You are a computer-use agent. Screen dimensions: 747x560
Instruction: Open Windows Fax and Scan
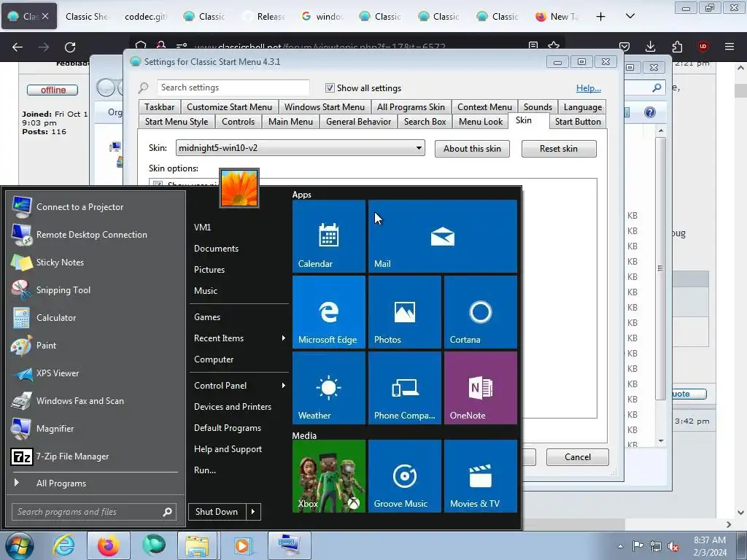point(94,401)
